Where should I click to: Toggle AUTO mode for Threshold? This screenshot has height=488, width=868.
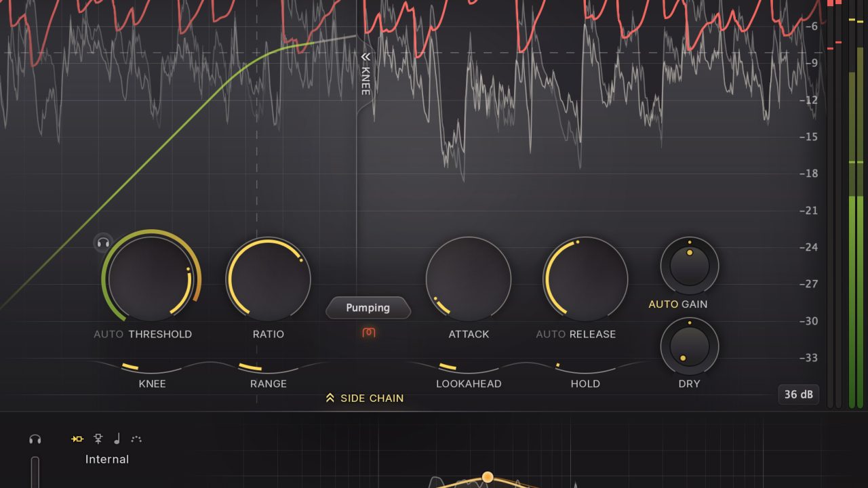[108, 333]
